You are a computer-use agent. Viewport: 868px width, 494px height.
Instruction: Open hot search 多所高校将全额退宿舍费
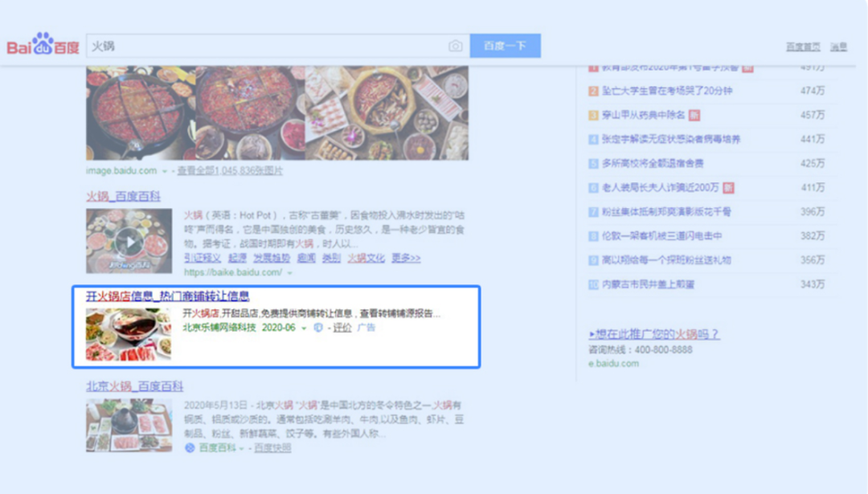coord(653,163)
